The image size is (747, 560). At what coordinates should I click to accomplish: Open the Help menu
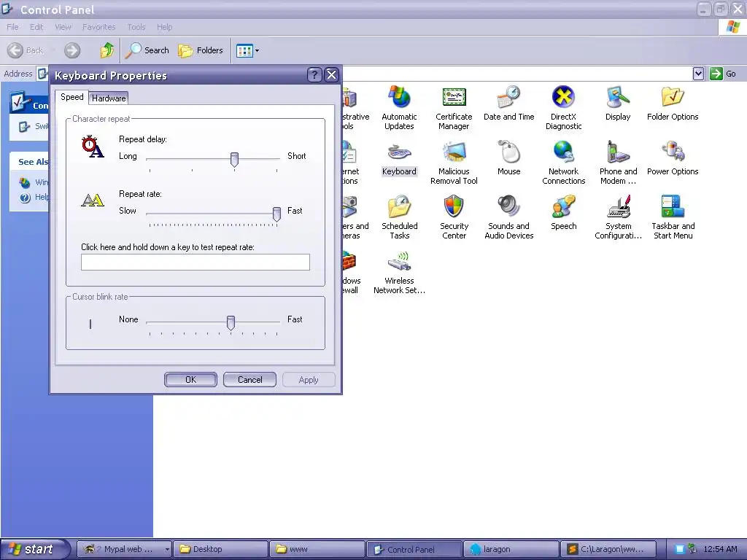(164, 27)
